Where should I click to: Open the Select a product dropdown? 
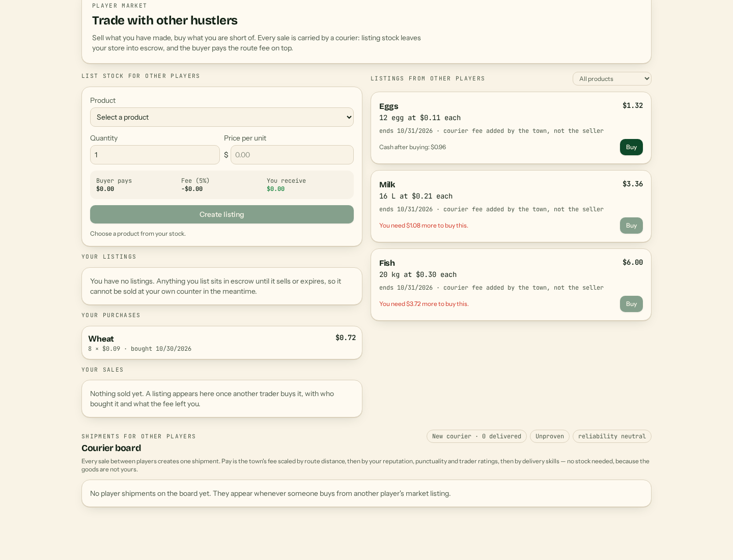[222, 117]
